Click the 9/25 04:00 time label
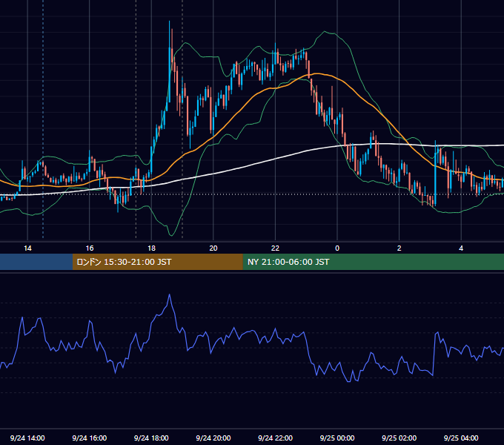 pyautogui.click(x=461, y=438)
